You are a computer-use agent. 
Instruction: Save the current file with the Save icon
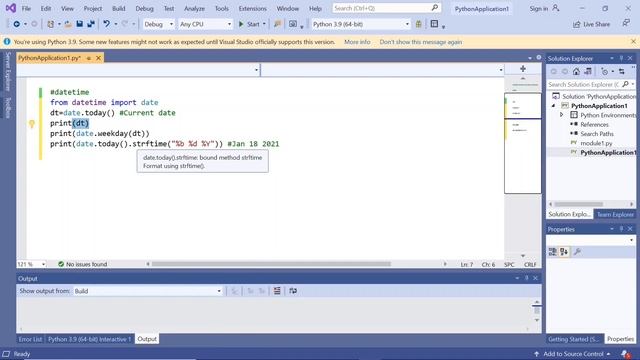[80, 24]
